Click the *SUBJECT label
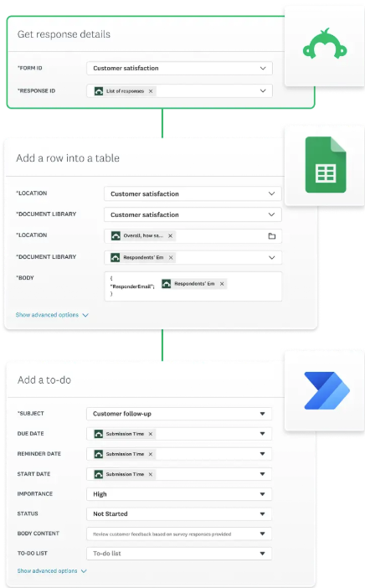 (31, 414)
